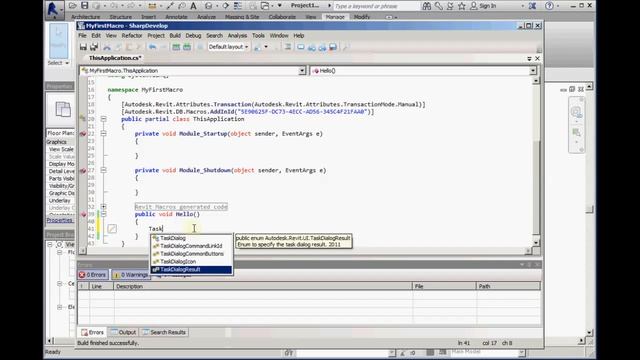Click the File column header
The image size is (640, 360).
pos(444,286)
